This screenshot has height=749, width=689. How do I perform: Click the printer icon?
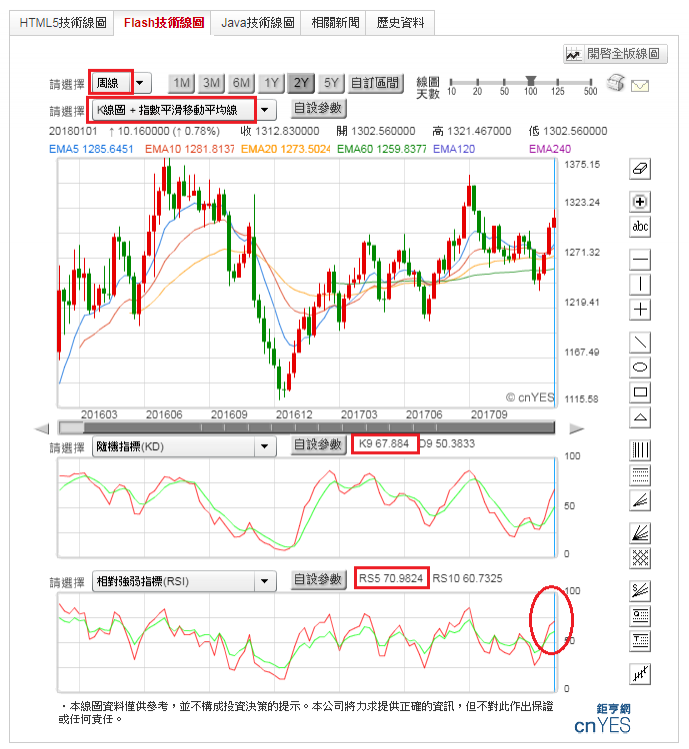[x=615, y=83]
